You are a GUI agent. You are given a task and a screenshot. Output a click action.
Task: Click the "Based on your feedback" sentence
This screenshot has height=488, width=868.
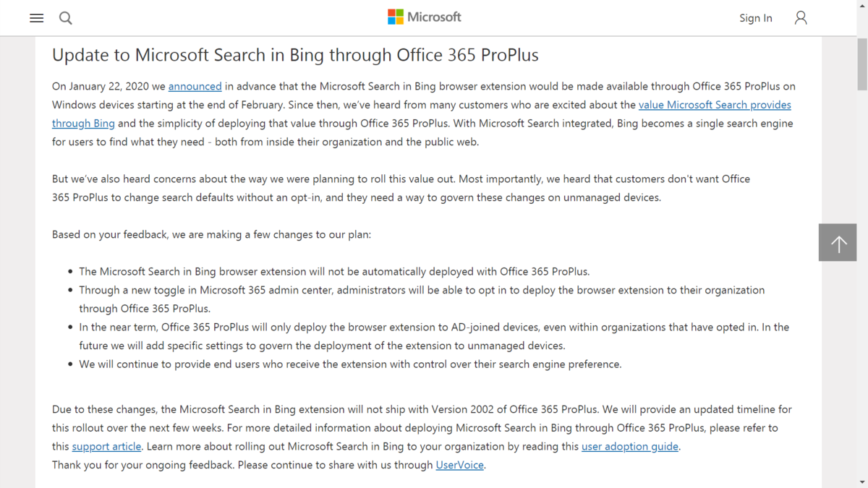[x=211, y=235]
